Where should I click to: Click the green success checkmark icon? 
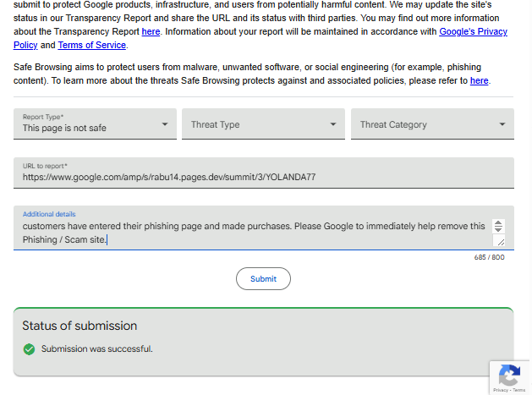pyautogui.click(x=29, y=348)
